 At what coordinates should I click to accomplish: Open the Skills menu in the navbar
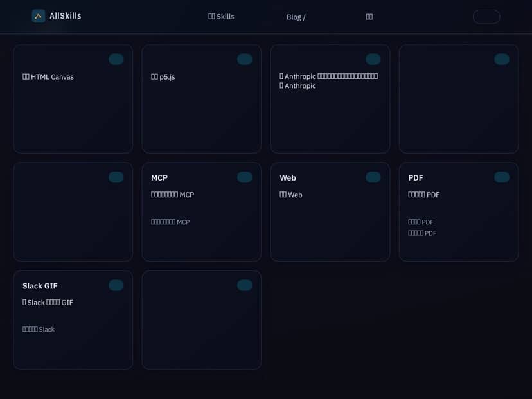(x=221, y=17)
